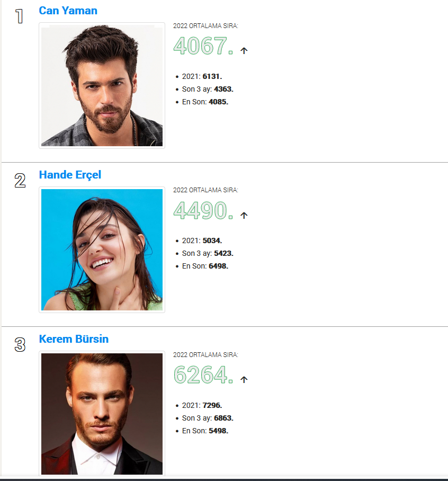The width and height of the screenshot is (448, 481).
Task: Open the photo under Hande Erçel heading
Action: click(x=102, y=250)
